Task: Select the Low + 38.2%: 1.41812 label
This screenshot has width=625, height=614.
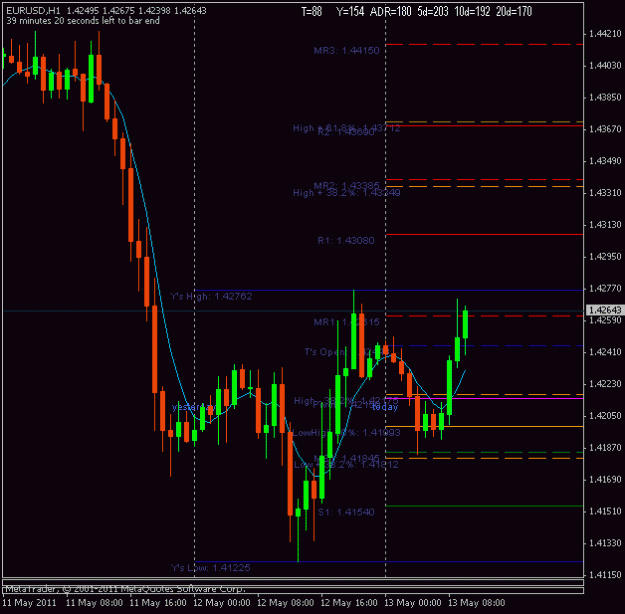Action: coord(346,465)
